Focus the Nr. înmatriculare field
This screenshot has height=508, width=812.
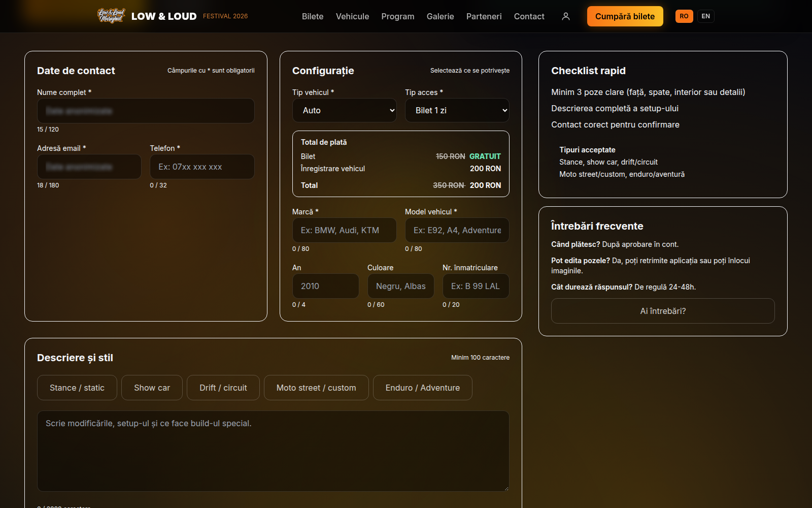click(x=476, y=286)
